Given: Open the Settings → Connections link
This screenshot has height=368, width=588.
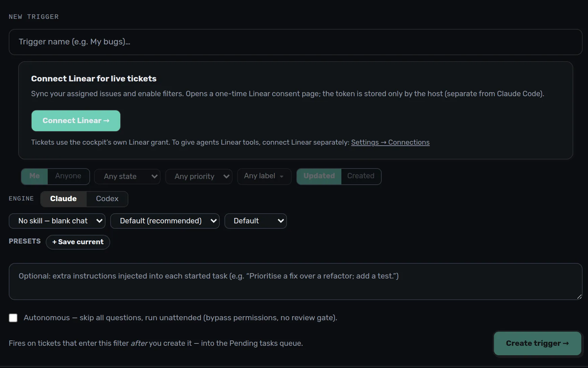Looking at the screenshot, I should pyautogui.click(x=390, y=142).
